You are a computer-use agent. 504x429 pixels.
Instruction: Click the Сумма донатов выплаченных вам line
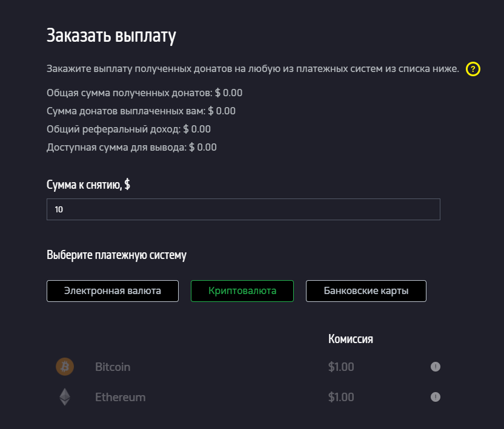tap(141, 111)
